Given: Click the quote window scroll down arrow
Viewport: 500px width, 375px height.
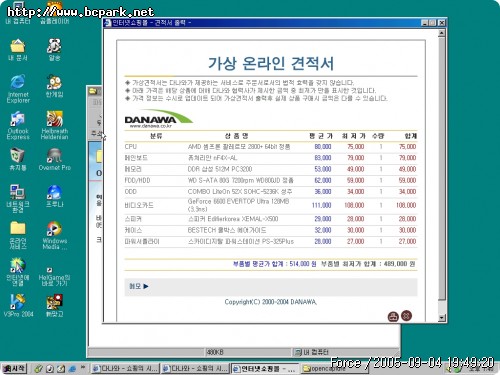Looking at the screenshot, I should [441, 318].
